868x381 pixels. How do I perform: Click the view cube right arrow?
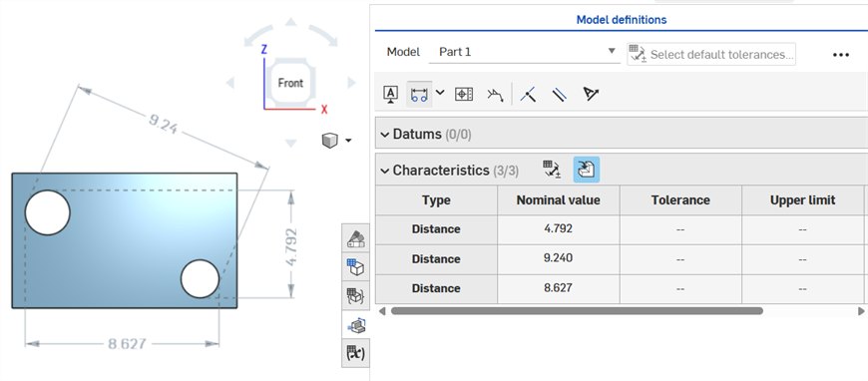[351, 83]
